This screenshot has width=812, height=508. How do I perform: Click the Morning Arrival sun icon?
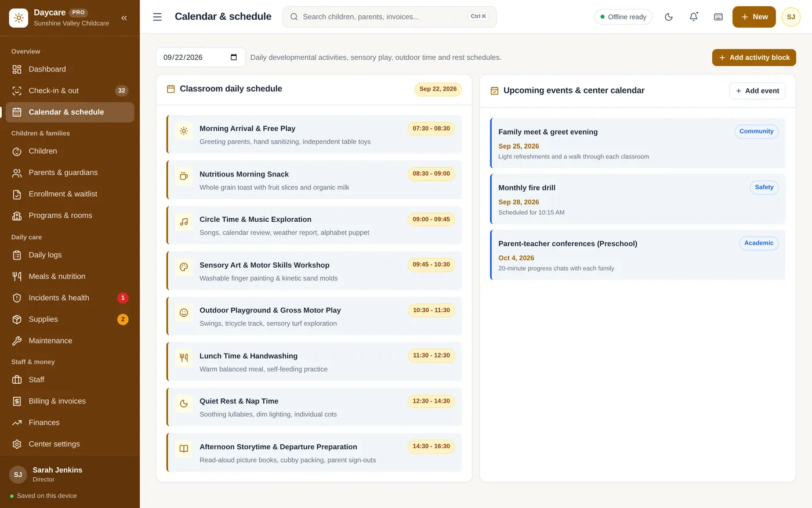(x=184, y=131)
